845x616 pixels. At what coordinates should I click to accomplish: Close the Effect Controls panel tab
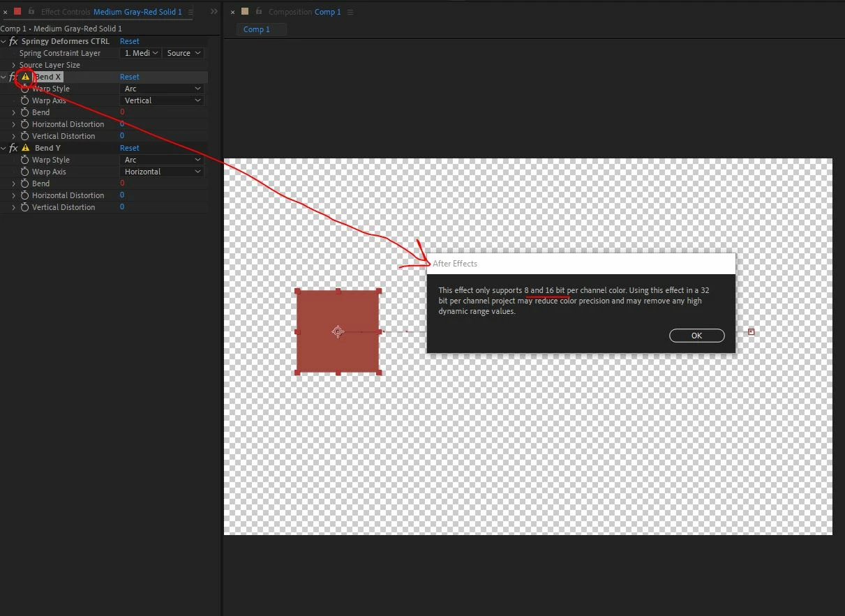click(x=5, y=12)
